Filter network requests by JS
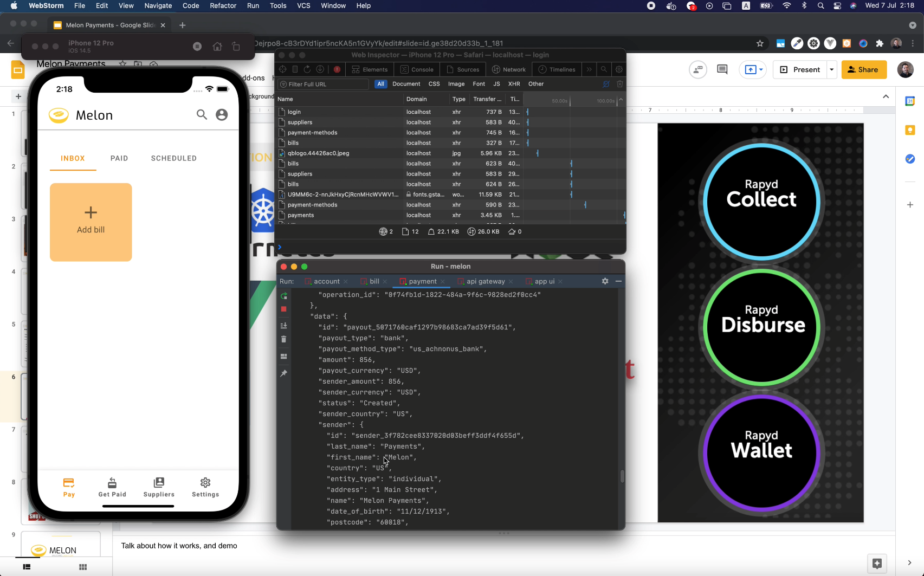 click(496, 84)
